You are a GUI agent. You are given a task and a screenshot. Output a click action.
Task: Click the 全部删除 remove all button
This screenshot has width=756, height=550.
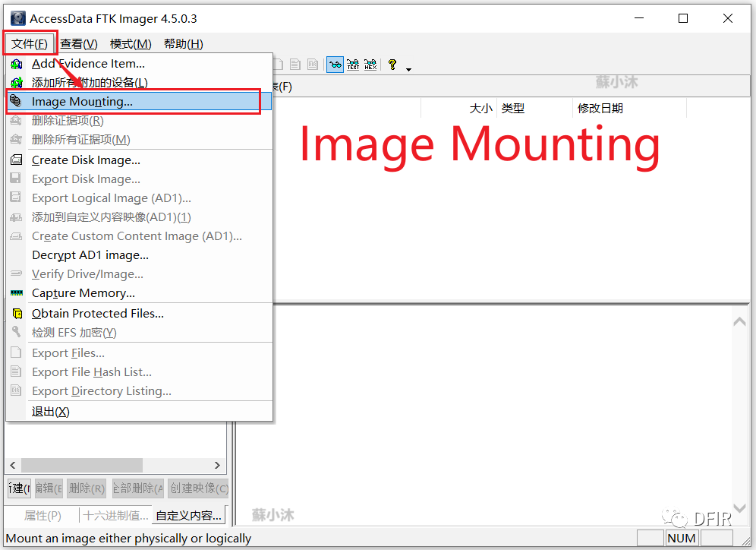click(x=138, y=488)
